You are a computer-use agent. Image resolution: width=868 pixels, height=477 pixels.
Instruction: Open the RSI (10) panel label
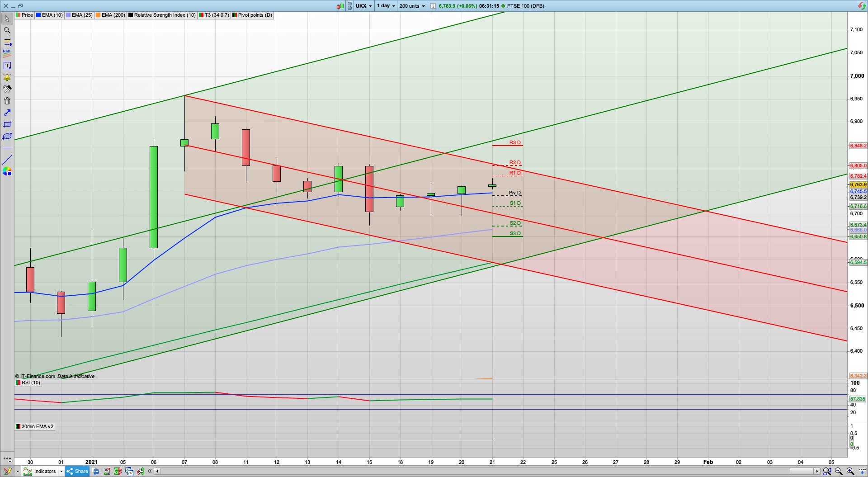[28, 383]
